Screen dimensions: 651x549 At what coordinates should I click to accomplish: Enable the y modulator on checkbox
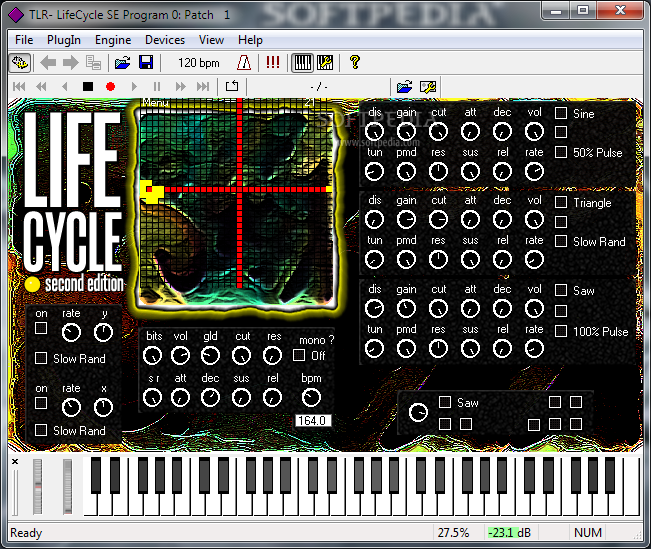point(41,328)
